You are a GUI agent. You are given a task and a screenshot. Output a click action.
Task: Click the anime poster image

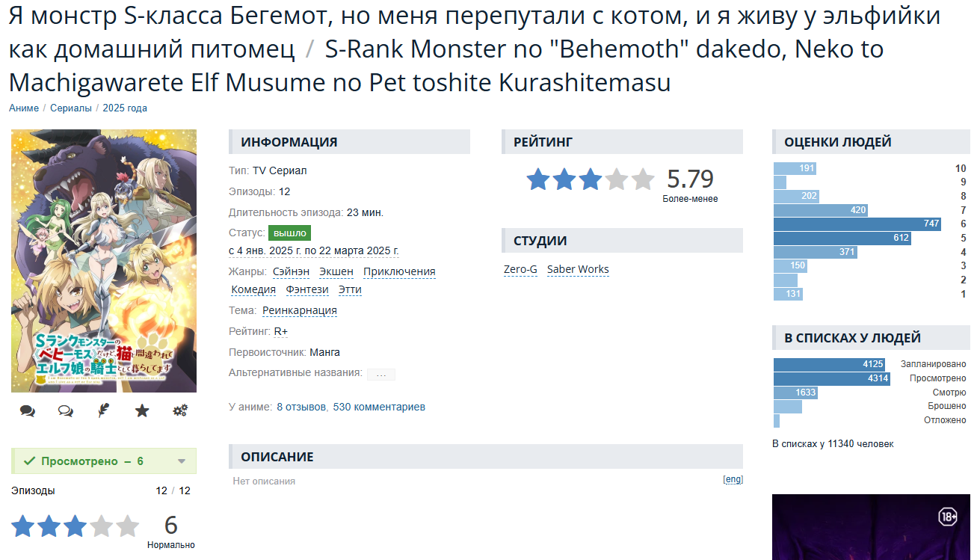pos(104,261)
